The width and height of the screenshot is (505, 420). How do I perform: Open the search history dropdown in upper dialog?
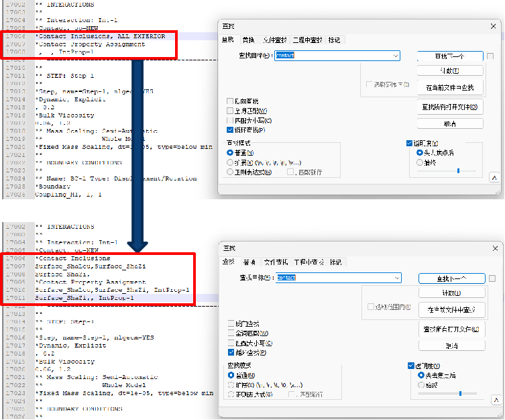point(396,56)
